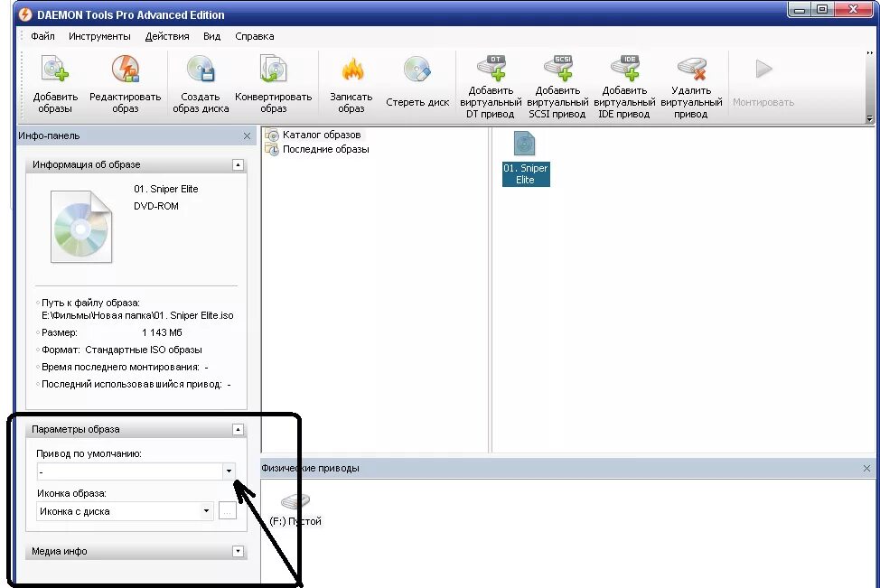Add a virtual SCSI drive

click(x=557, y=68)
